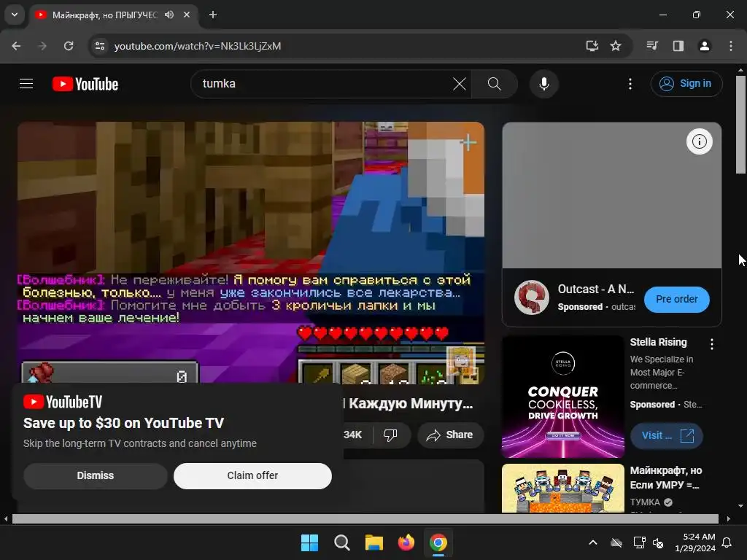The image size is (747, 560).
Task: Open Chrome profile avatar
Action: pos(704,46)
